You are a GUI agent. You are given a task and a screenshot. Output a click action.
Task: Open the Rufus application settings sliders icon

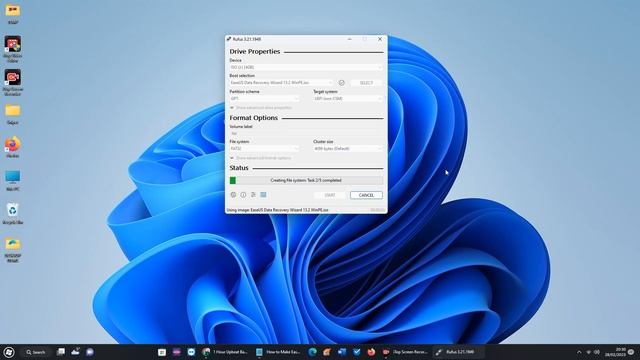tap(253, 195)
